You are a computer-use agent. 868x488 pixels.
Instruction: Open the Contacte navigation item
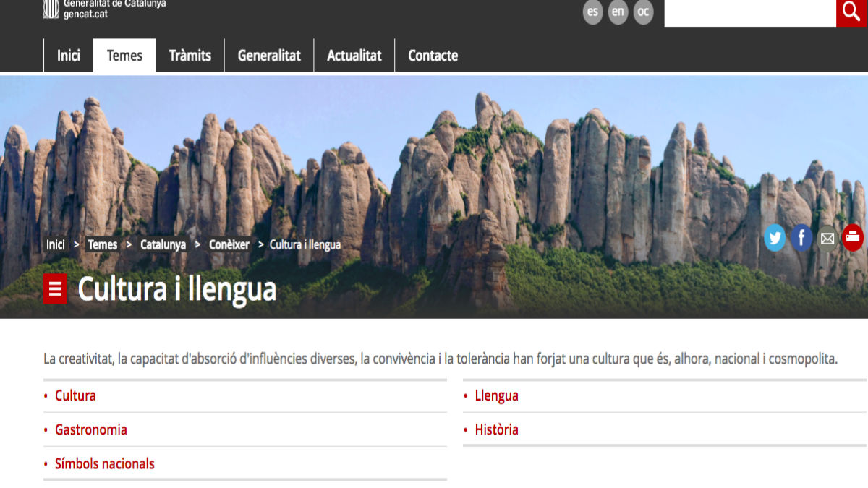tap(433, 56)
